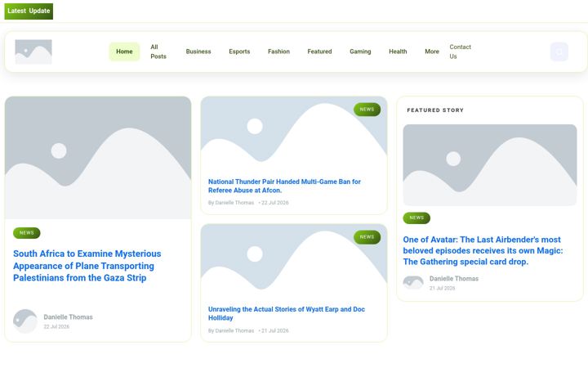The width and height of the screenshot is (588, 368).
Task: Click the '21 Jul 2026' date in Featured Story
Action: [442, 289]
